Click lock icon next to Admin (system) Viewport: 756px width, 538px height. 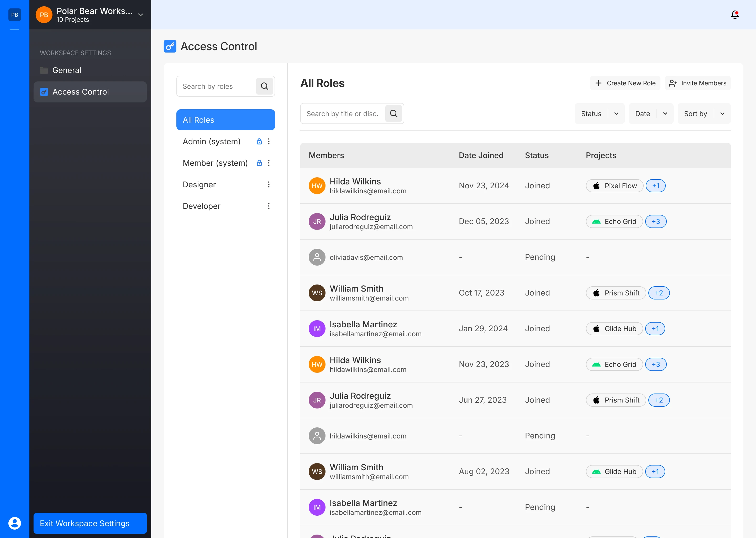click(x=259, y=141)
